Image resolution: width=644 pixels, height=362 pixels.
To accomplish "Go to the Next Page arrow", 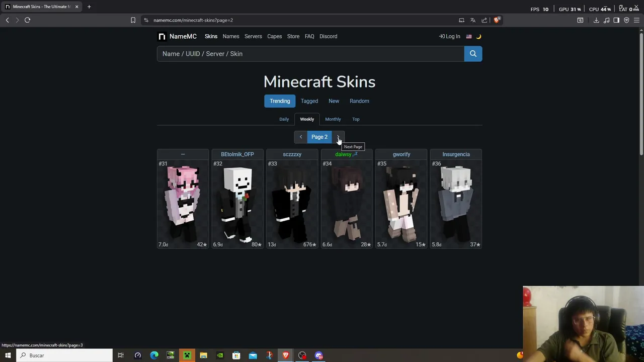I will click(338, 137).
